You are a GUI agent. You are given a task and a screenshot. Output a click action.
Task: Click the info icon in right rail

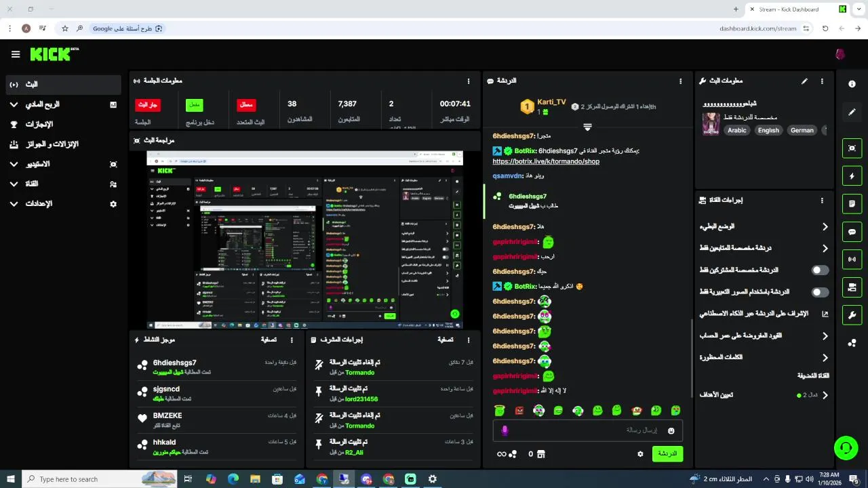[x=852, y=84]
